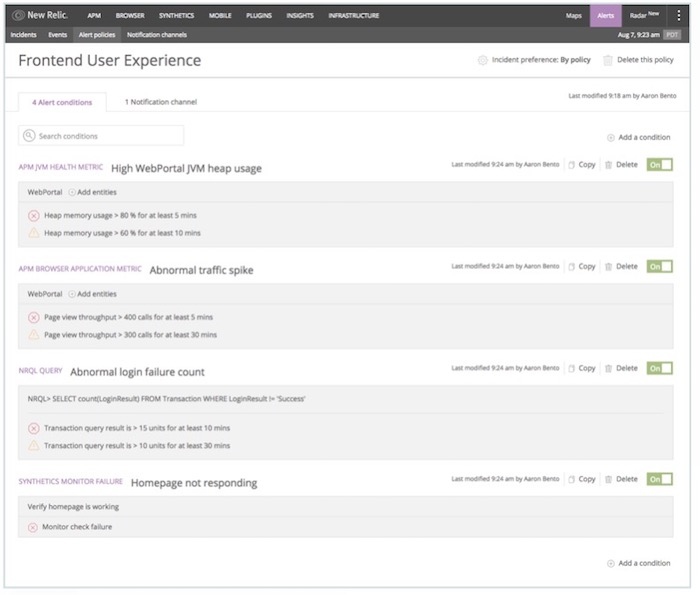The image size is (700, 595).
Task: Open the INSIGHTS menu
Action: (300, 16)
